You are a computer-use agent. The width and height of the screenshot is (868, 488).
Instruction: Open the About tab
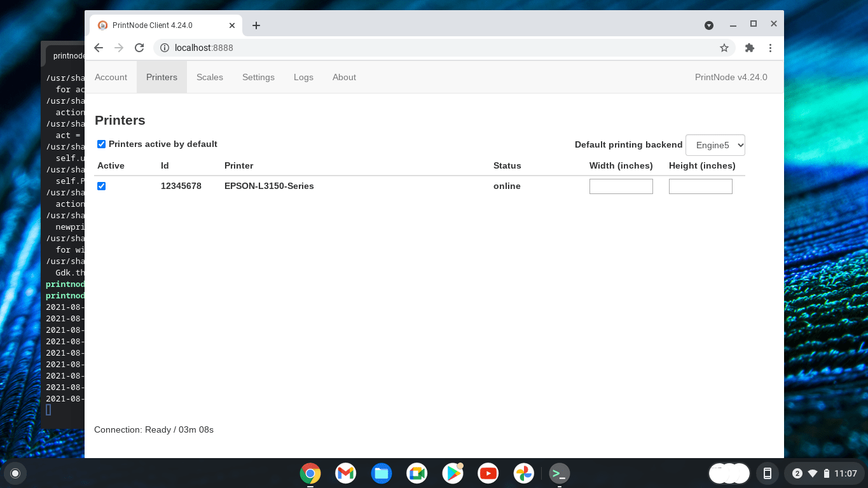[344, 77]
